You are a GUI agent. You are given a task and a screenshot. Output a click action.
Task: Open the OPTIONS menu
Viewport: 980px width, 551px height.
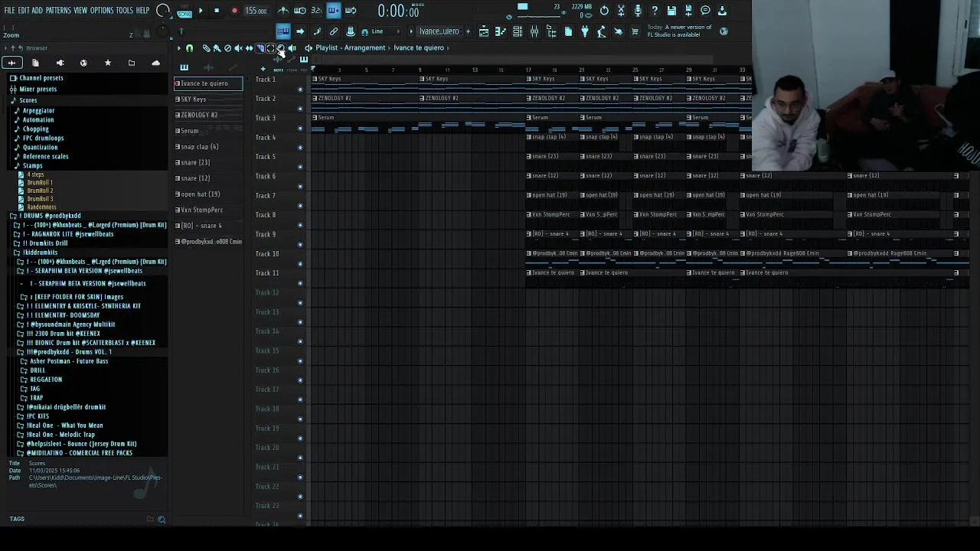[x=101, y=11]
